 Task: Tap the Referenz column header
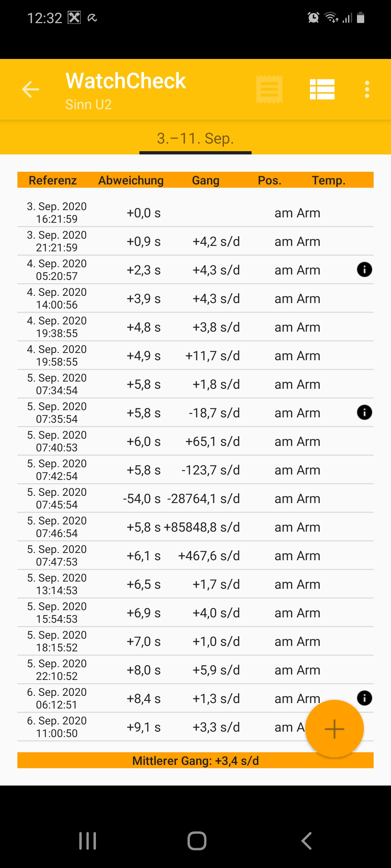click(53, 180)
